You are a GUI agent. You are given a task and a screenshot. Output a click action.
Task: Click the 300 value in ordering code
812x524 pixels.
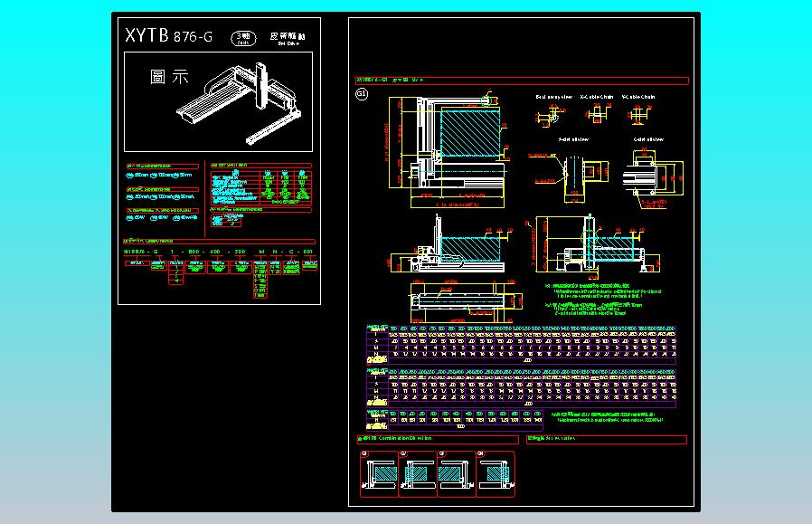(x=240, y=252)
